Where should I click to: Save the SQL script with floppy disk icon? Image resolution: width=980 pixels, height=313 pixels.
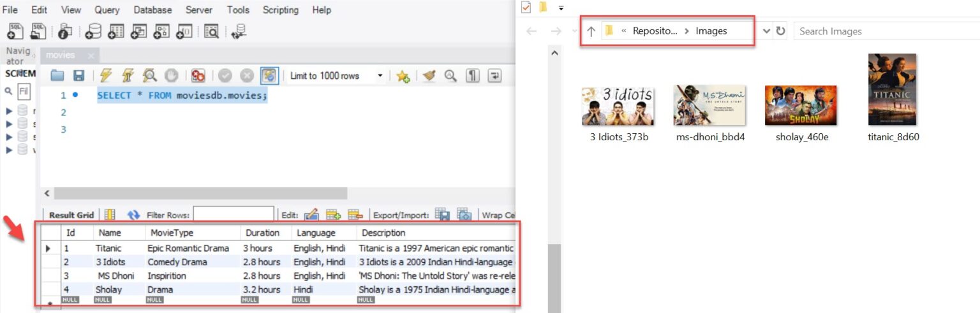pos(78,76)
